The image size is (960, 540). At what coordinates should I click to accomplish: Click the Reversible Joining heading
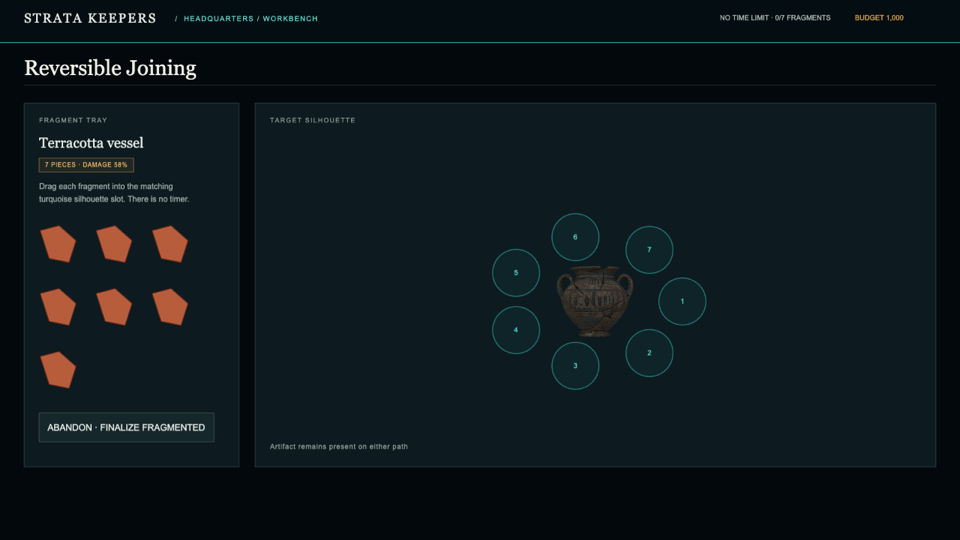click(x=110, y=68)
